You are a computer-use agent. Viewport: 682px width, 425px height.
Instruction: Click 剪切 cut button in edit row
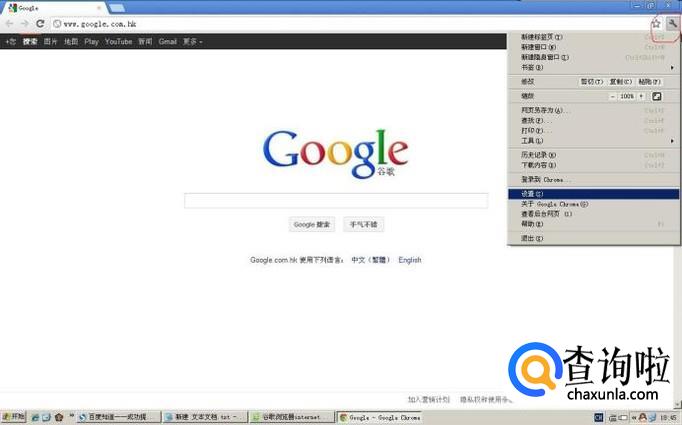point(592,82)
